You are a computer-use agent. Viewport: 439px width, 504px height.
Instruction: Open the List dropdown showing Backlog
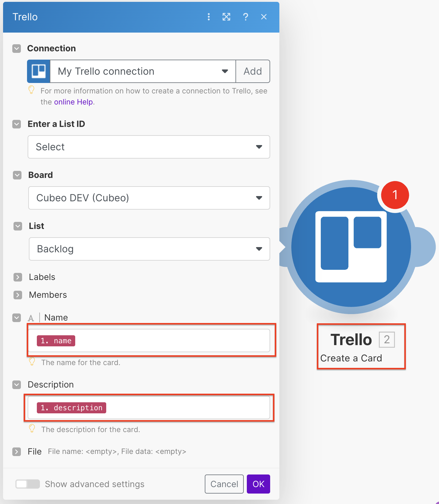click(150, 249)
